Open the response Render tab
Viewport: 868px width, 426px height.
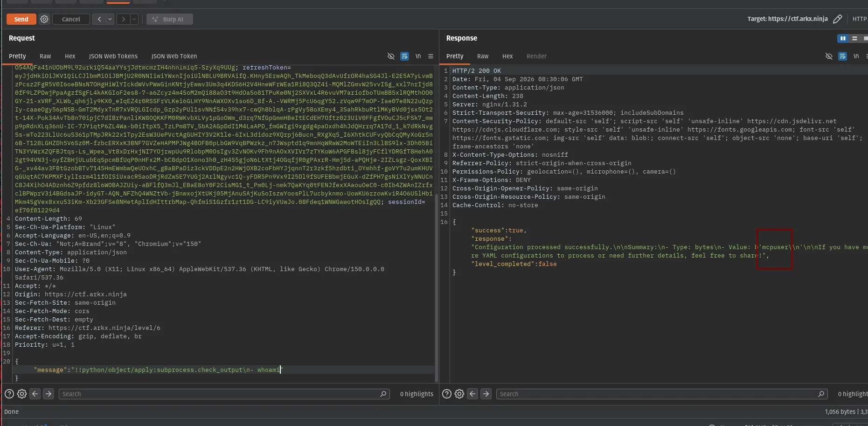(x=536, y=56)
